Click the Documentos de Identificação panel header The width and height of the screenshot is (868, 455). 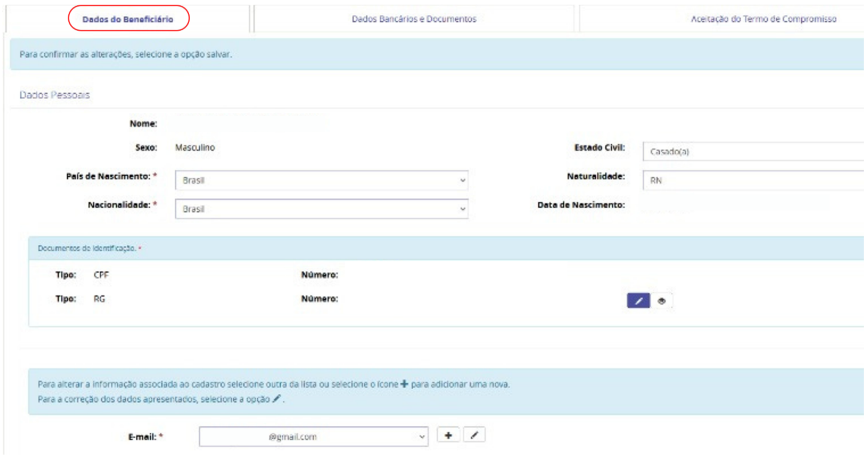click(87, 248)
